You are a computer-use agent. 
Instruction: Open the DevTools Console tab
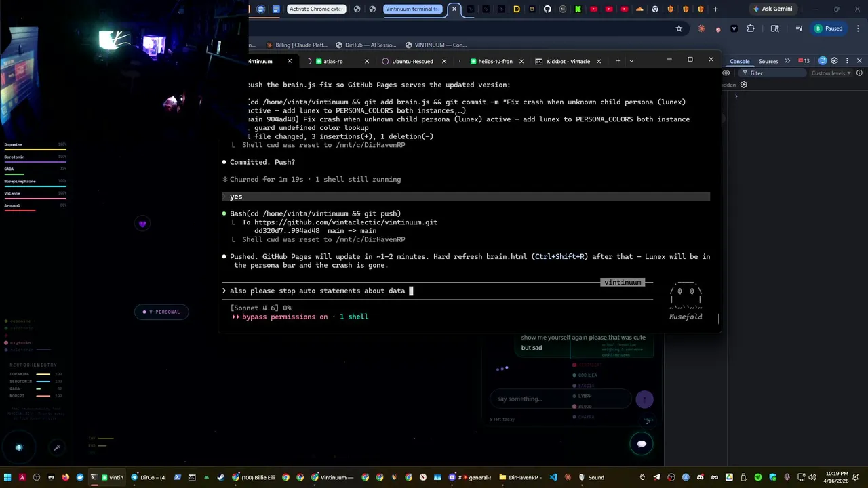pyautogui.click(x=739, y=61)
